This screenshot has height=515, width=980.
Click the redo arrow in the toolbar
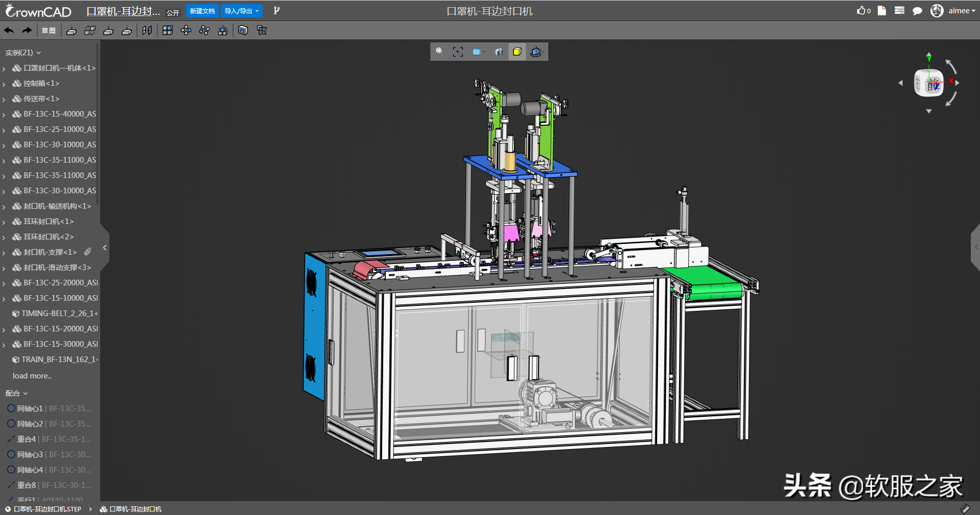[27, 31]
